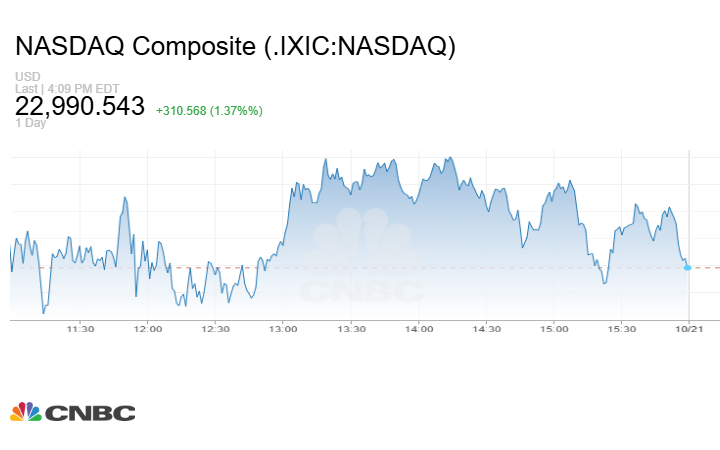Click the 14:30 time axis label
The width and height of the screenshot is (720, 450).
point(486,329)
